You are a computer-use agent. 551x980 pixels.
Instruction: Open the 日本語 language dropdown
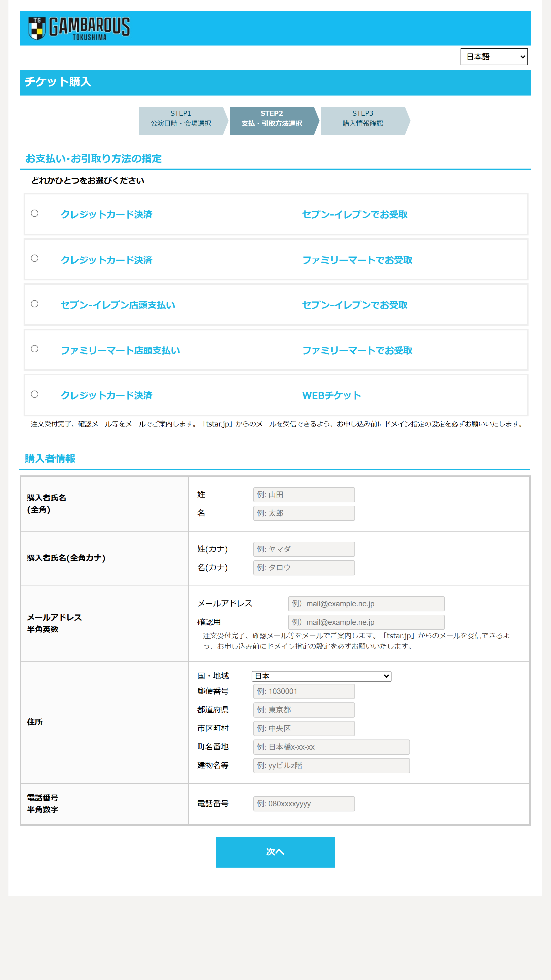(x=494, y=56)
